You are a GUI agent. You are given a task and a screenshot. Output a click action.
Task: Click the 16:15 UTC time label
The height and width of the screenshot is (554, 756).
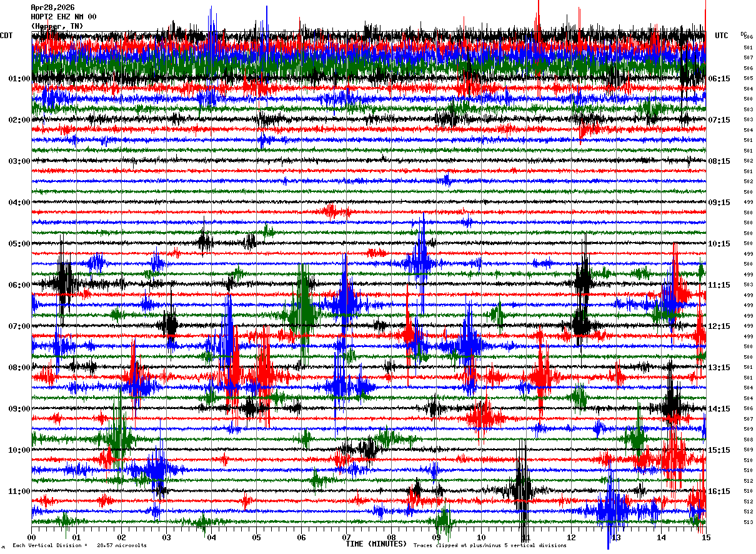719,491
